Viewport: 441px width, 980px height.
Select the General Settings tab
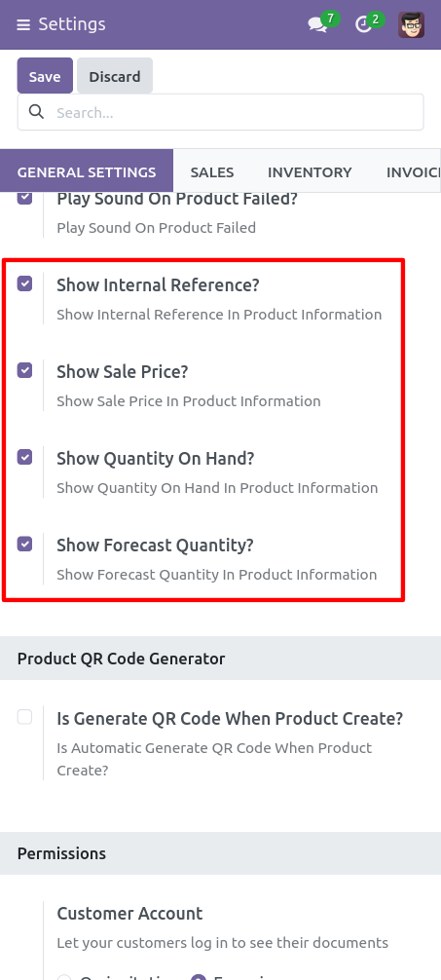tap(87, 170)
